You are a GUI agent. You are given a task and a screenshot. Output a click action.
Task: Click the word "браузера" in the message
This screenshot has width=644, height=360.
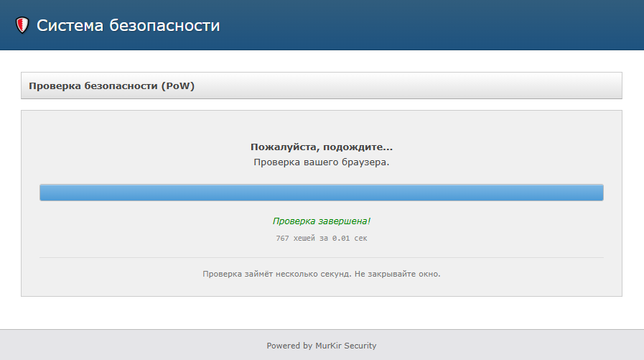pyautogui.click(x=363, y=162)
